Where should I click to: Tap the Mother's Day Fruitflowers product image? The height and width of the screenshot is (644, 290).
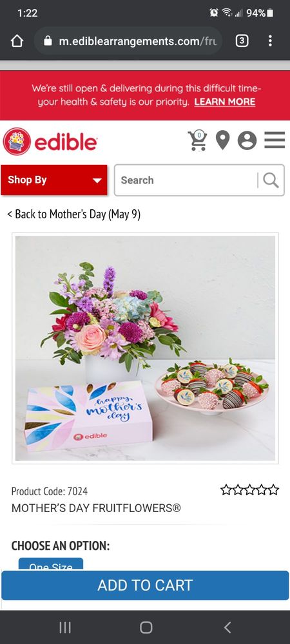point(145,348)
